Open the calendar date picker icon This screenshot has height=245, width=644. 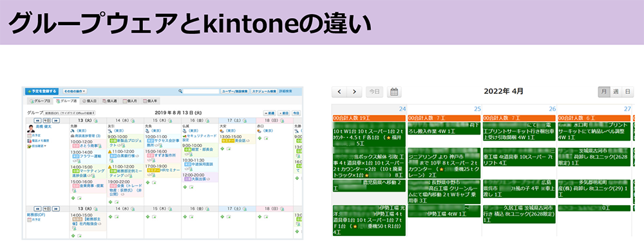point(394,91)
